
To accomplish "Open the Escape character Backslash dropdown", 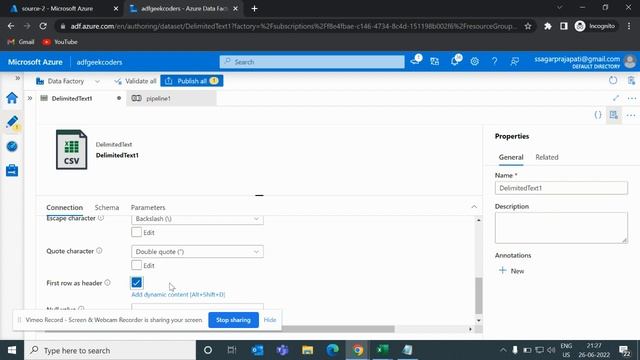I will [x=197, y=219].
